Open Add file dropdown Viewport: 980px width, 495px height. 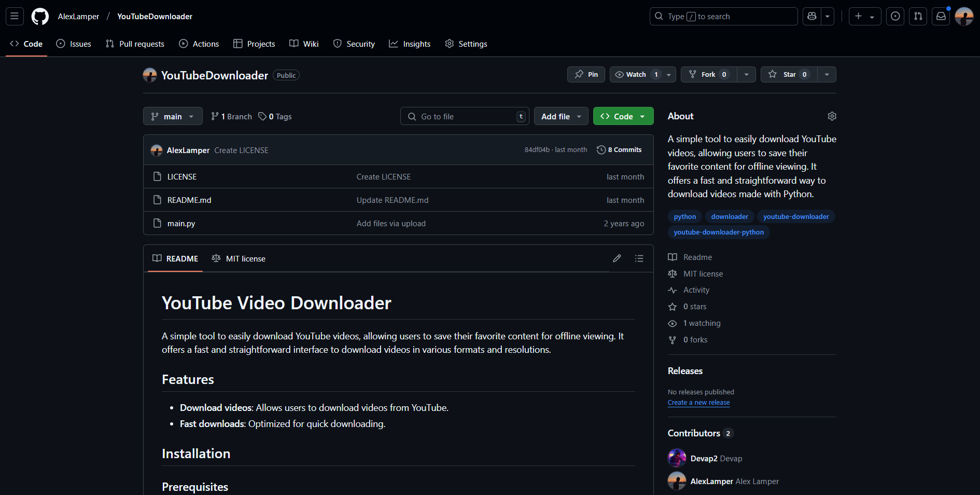pyautogui.click(x=561, y=116)
